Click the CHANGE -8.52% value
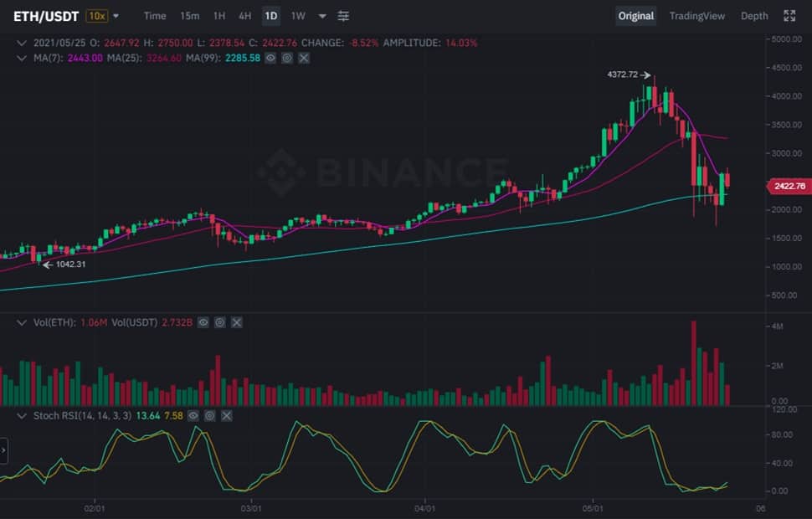 click(364, 43)
